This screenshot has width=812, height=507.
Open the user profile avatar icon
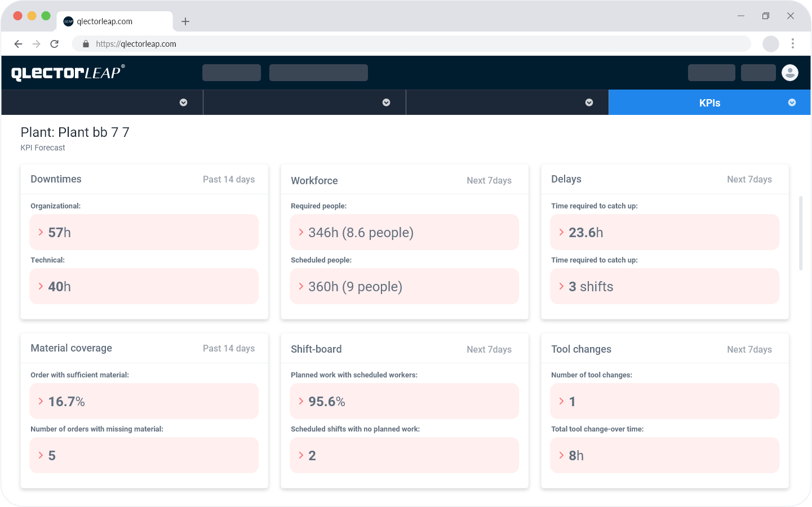(790, 73)
